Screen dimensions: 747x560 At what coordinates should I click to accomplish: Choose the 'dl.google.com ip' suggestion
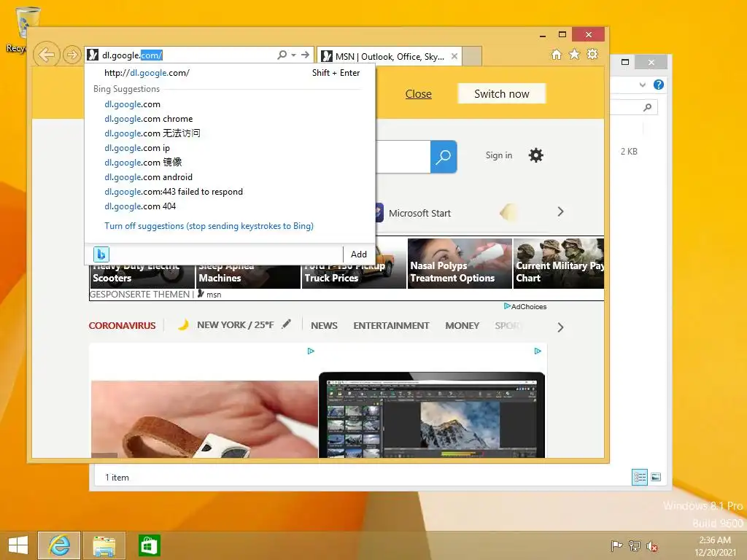point(137,148)
